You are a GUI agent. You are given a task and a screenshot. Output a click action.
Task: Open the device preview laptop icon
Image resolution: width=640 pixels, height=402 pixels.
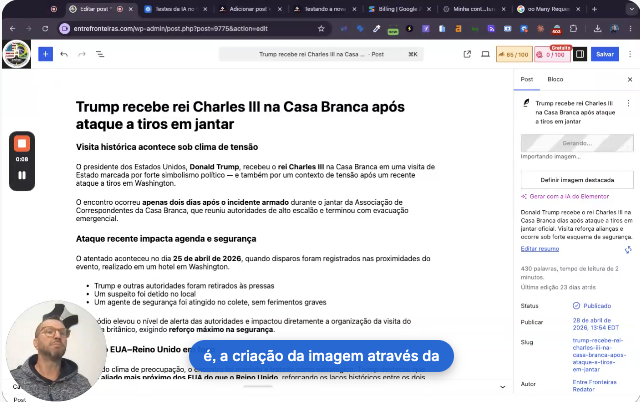pyautogui.click(x=485, y=54)
